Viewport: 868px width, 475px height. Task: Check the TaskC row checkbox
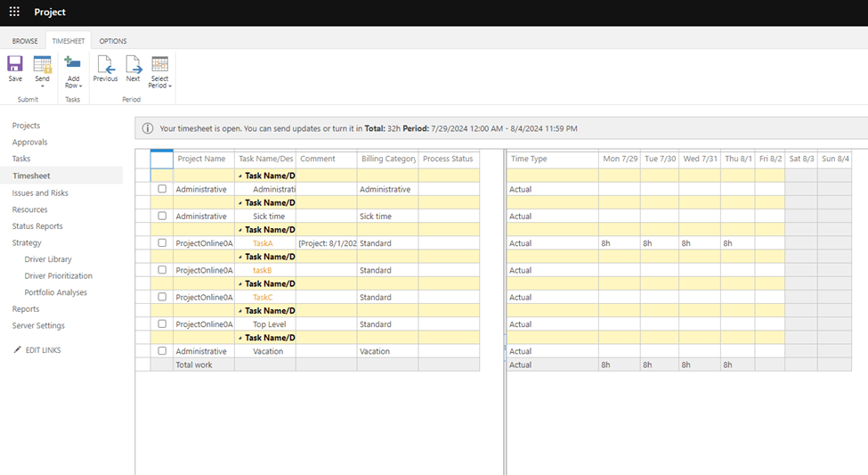(162, 297)
